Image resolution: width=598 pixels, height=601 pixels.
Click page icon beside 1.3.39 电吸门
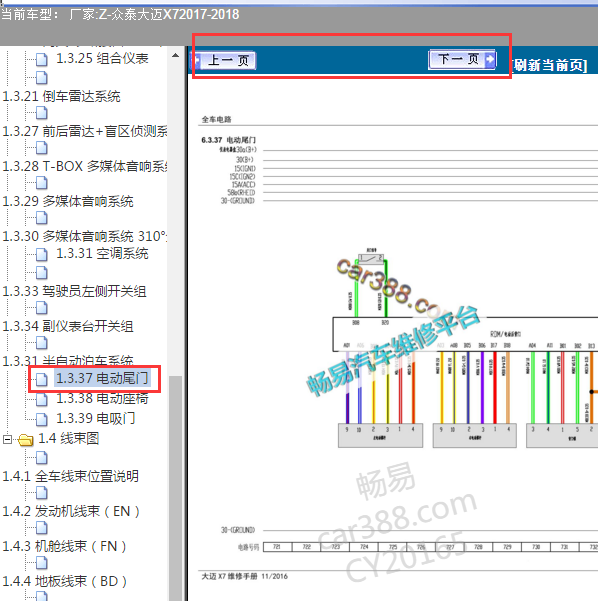pyautogui.click(x=42, y=419)
